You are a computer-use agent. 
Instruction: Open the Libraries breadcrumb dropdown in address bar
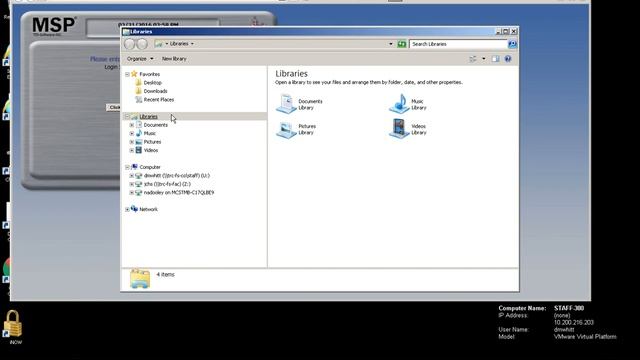pos(192,44)
